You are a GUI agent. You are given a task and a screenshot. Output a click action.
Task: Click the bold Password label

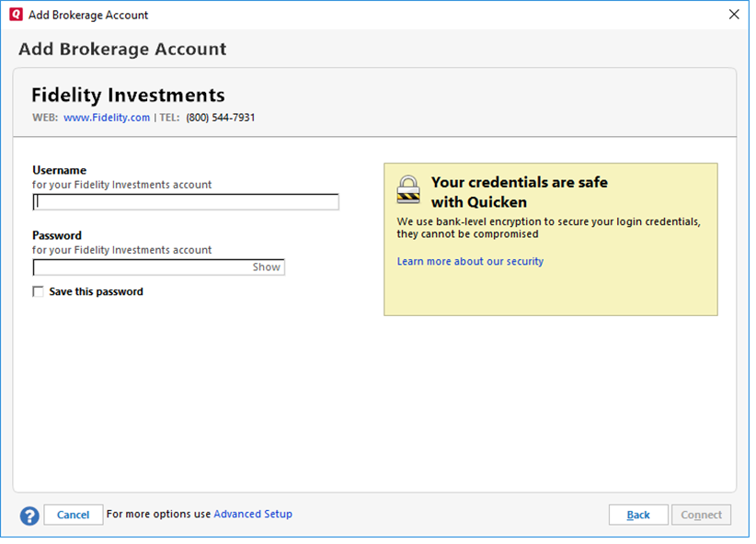57,235
